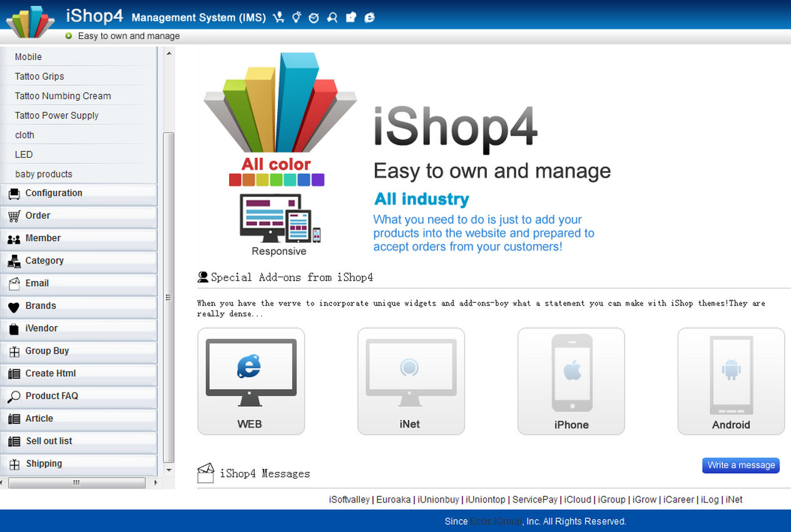Click the bag icon beside iVendor
791x532 pixels.
[x=14, y=329]
